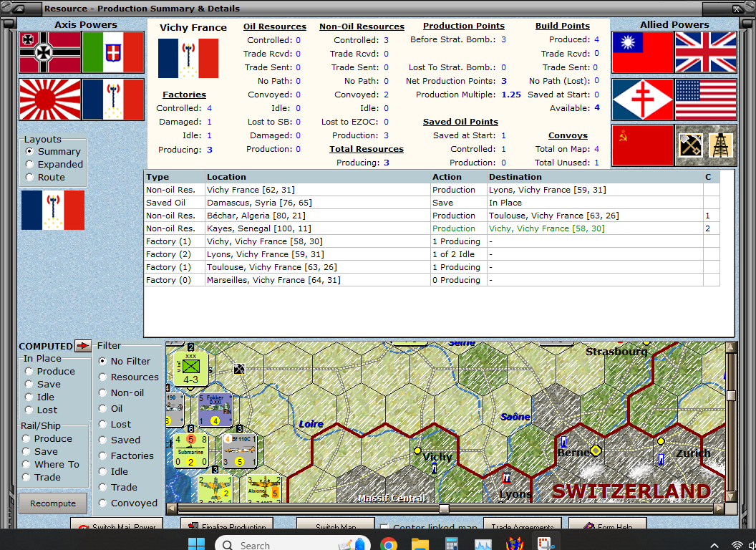Click the map horizontal scrollbar thumb

click(x=444, y=508)
